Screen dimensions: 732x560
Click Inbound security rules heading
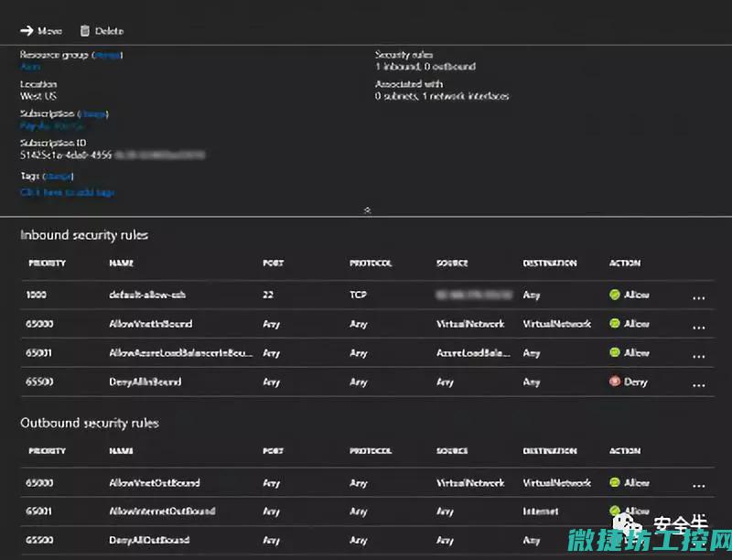point(84,235)
